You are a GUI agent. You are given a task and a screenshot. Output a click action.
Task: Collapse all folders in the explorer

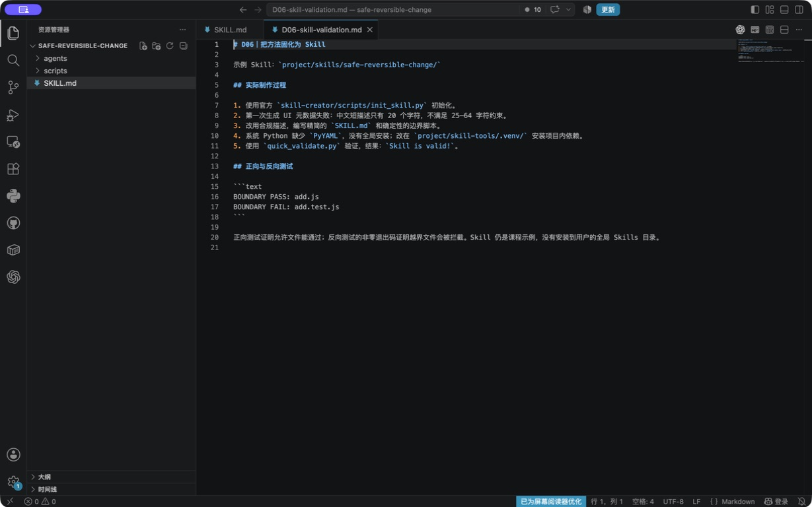[x=184, y=46]
